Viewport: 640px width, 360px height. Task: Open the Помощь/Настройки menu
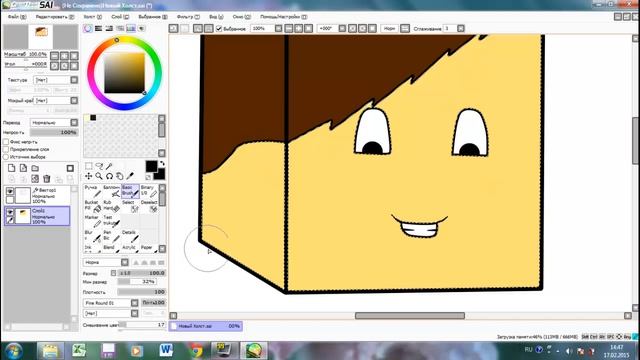[284, 17]
